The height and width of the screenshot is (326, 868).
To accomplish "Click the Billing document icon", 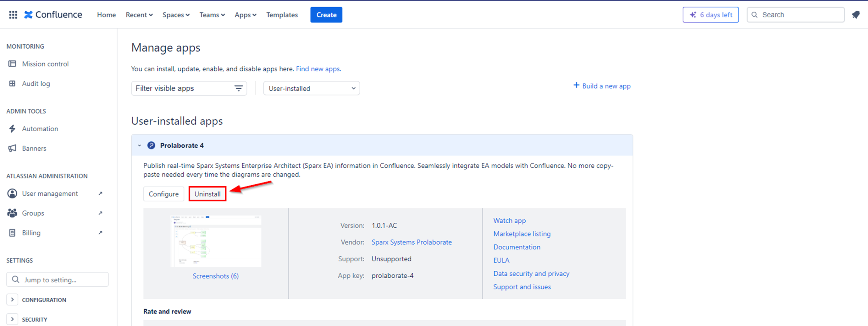I will click(13, 232).
